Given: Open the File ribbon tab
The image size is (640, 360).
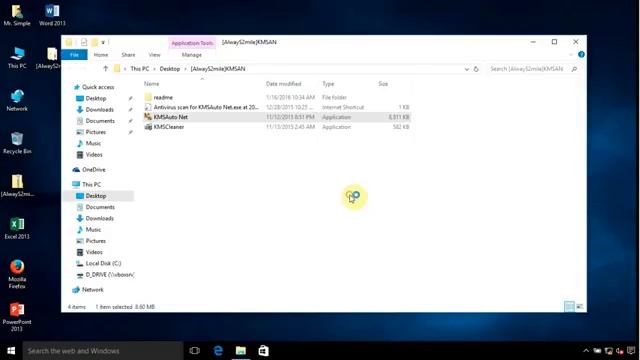Looking at the screenshot, I should [x=74, y=55].
